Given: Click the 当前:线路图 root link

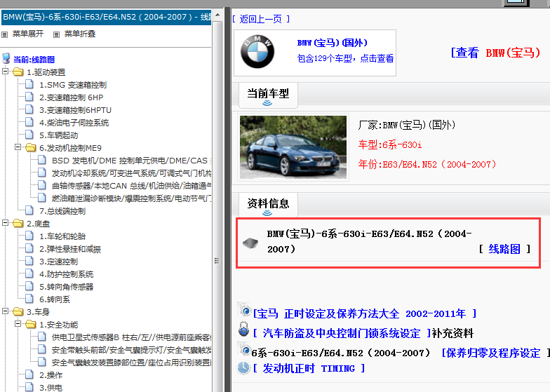Looking at the screenshot, I should [x=34, y=60].
